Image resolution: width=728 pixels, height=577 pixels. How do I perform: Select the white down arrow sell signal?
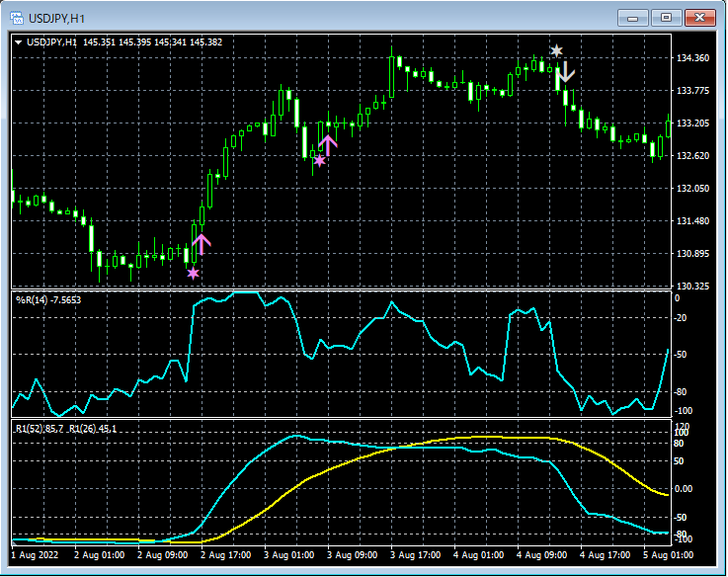[x=566, y=72]
